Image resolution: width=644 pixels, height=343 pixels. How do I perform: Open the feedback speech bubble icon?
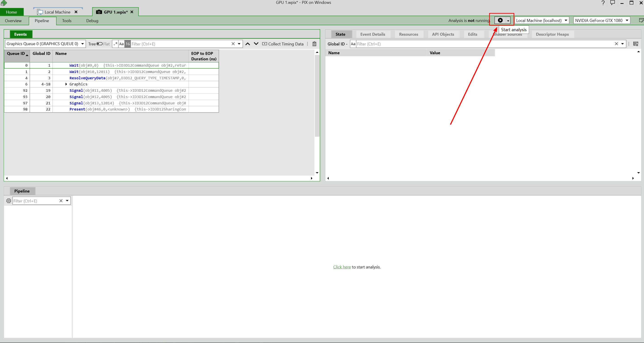pyautogui.click(x=613, y=3)
